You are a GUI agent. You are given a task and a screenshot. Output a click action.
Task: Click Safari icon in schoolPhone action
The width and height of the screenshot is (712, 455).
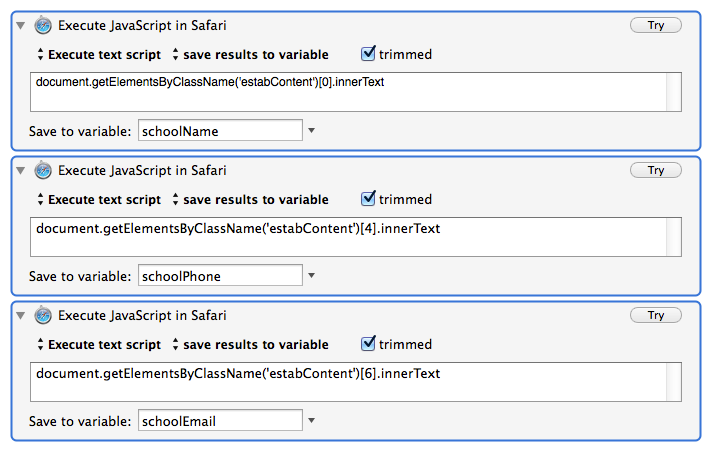tap(43, 170)
